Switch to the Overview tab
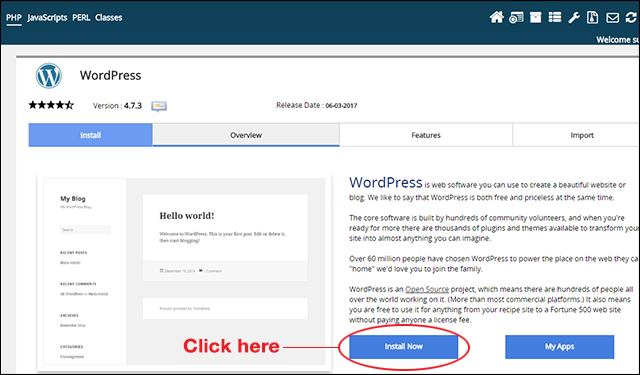640x375 pixels. (x=246, y=135)
